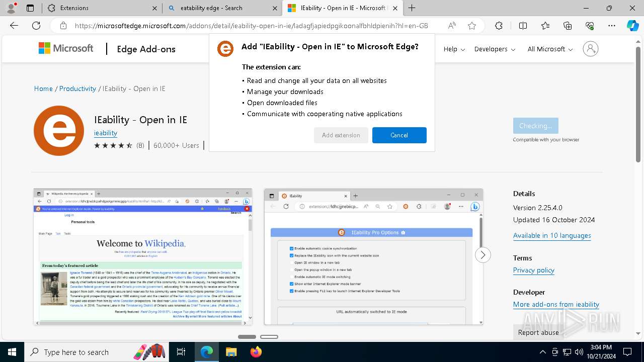Viewport: 644px width, 362px height.
Task: Select first carousel indicator dot
Action: [x=247, y=337]
